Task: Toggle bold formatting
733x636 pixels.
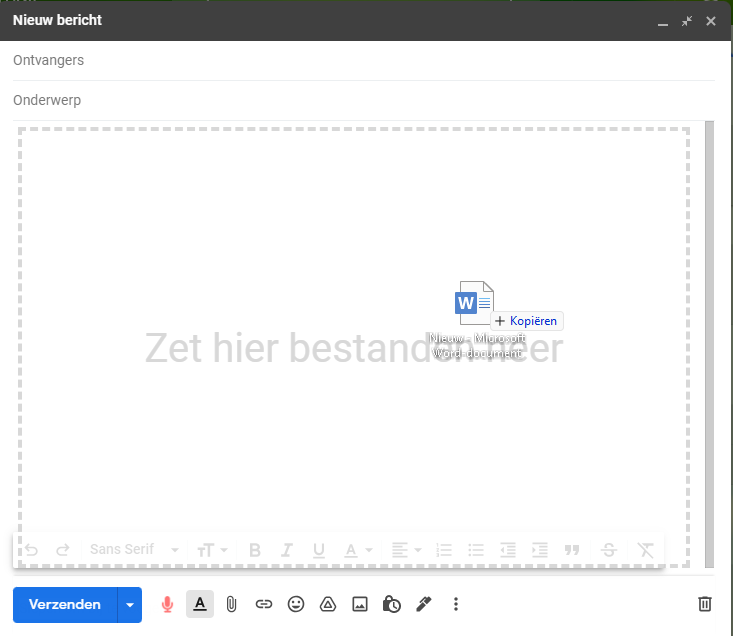Action: click(254, 549)
